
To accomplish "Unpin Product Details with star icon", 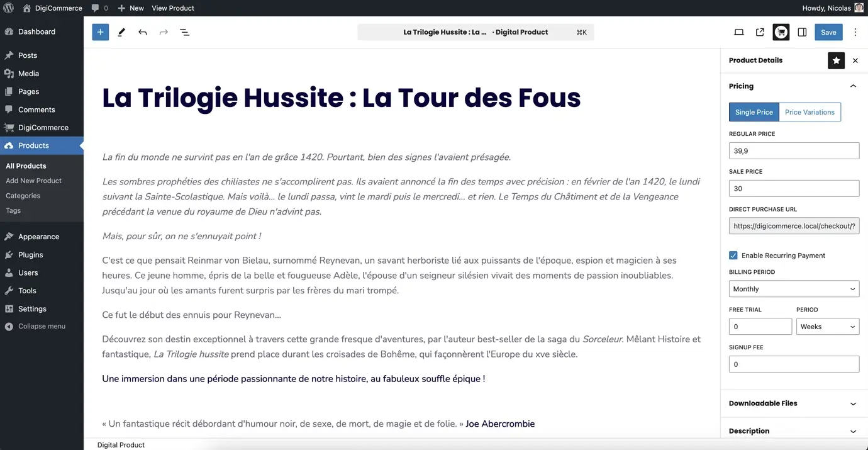I will 836,60.
